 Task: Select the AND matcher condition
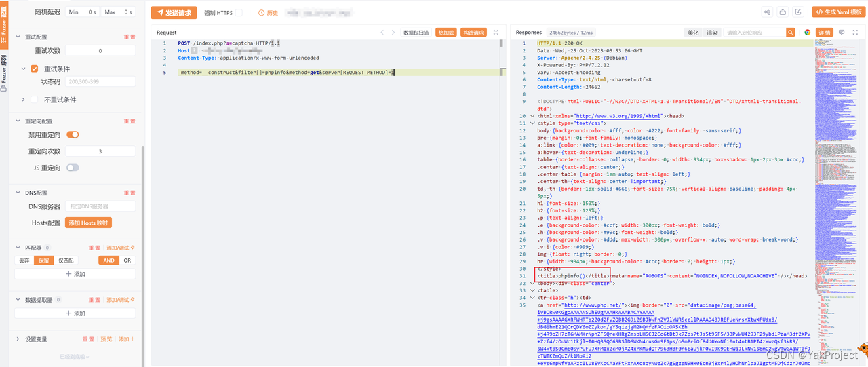108,260
